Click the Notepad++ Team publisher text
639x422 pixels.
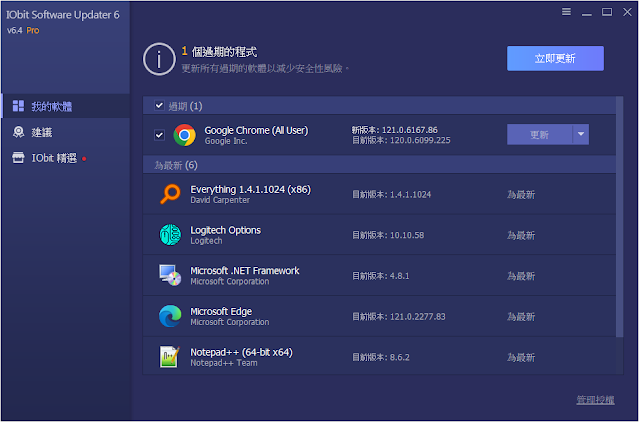pos(223,363)
